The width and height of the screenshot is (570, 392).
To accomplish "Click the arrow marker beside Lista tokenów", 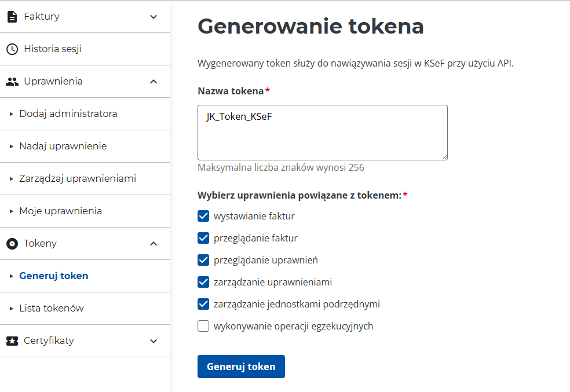I will 12,308.
